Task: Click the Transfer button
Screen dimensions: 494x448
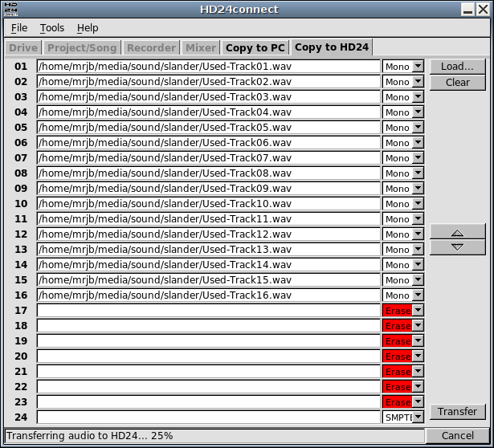Action: (x=457, y=412)
